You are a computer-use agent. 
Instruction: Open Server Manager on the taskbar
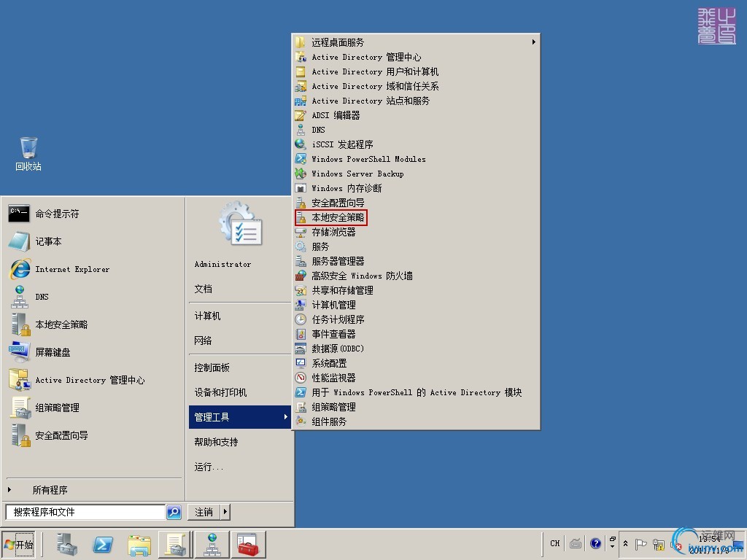[66, 544]
